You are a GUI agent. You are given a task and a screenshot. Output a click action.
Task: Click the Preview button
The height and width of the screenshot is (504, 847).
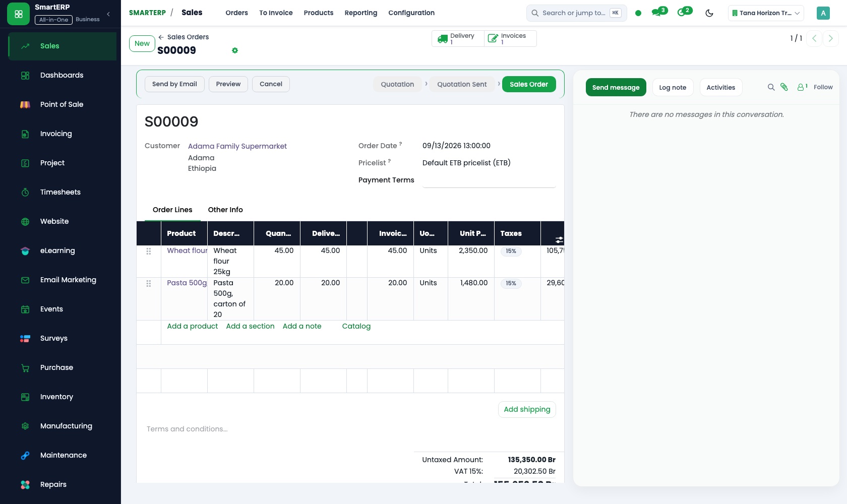coord(228,84)
